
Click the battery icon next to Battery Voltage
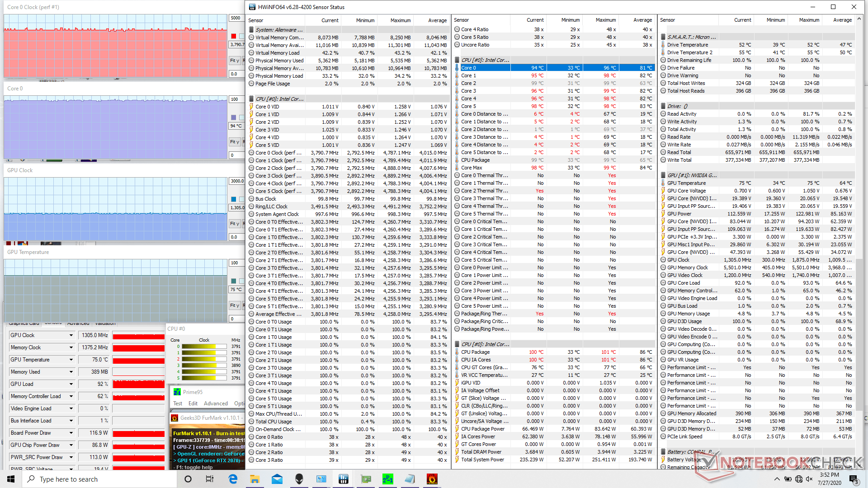coord(663,459)
